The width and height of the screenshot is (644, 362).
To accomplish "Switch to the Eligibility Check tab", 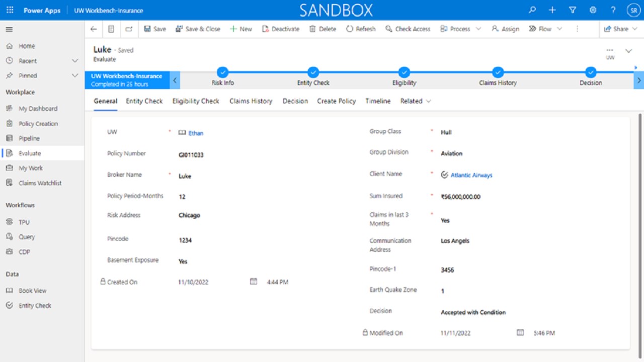I will 196,101.
